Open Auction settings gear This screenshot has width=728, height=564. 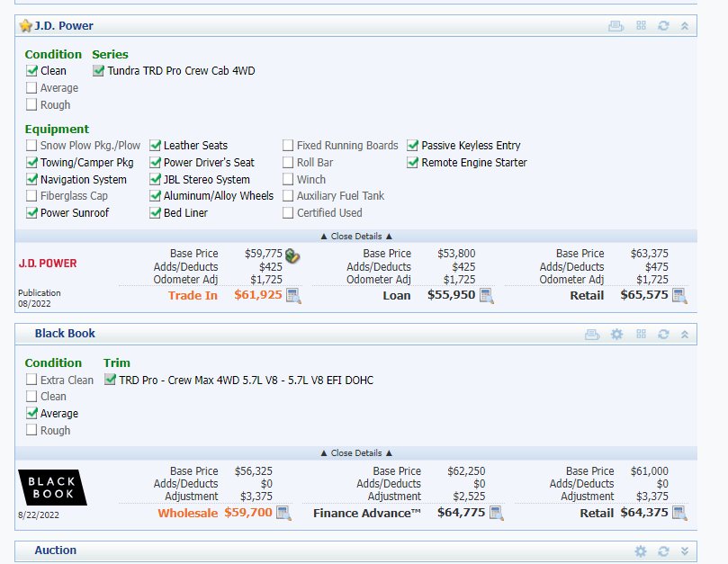pos(641,551)
